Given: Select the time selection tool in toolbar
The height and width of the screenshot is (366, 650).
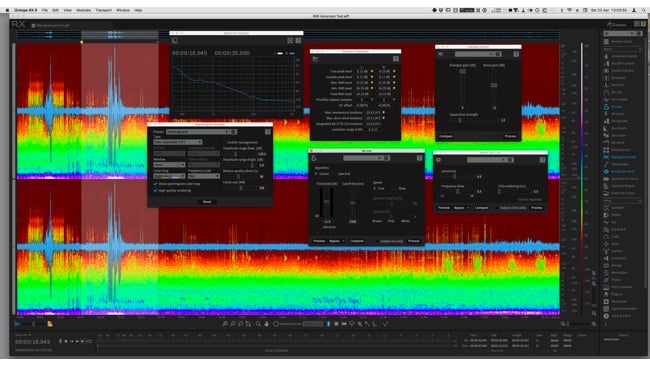Looking at the screenshot, I should 328,324.
